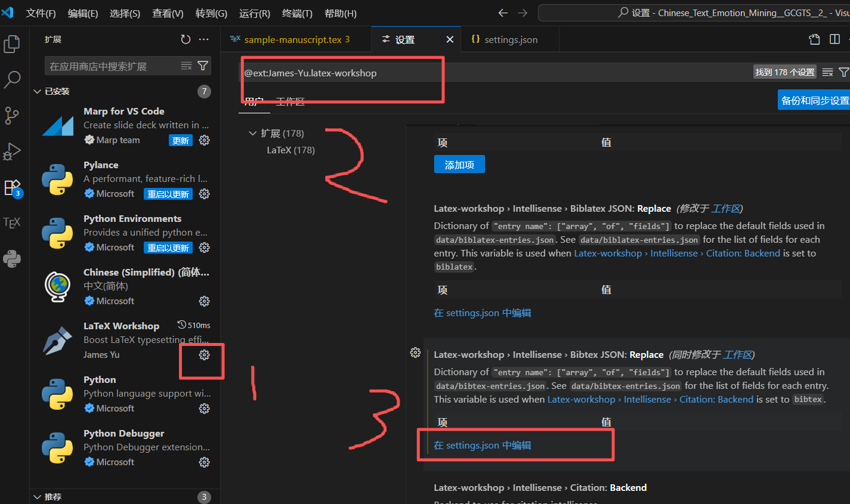Image resolution: width=850 pixels, height=504 pixels.
Task: Open extensions panel more actions menu
Action: tap(204, 39)
